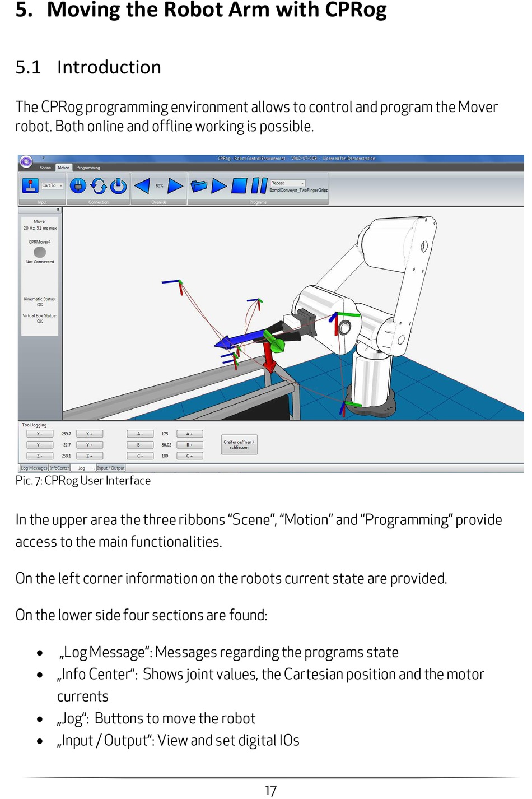This screenshot has height=799, width=532.
Task: Click the B + rotation button
Action: click(190, 445)
